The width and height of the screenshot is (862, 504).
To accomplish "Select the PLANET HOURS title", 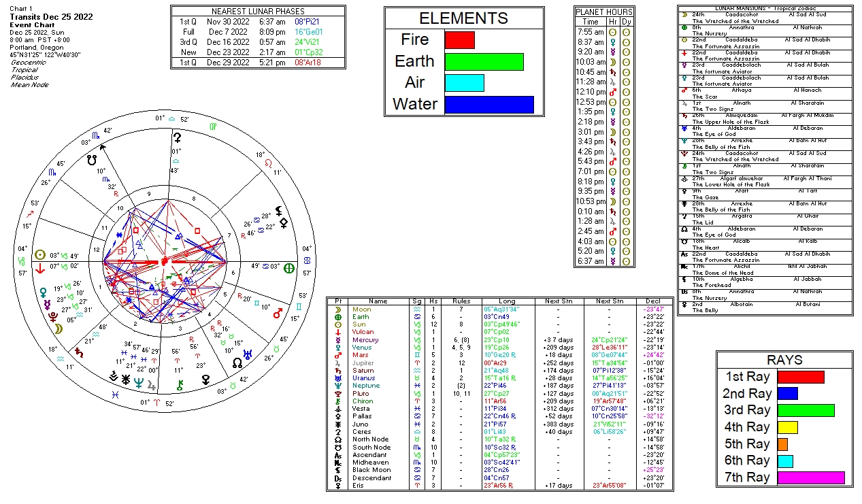I will (x=604, y=12).
